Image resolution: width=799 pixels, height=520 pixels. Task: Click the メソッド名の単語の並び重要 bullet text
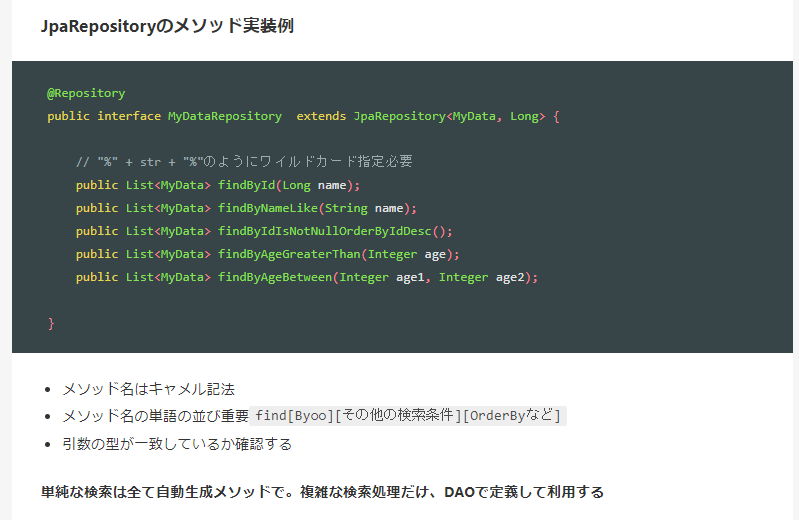click(155, 416)
